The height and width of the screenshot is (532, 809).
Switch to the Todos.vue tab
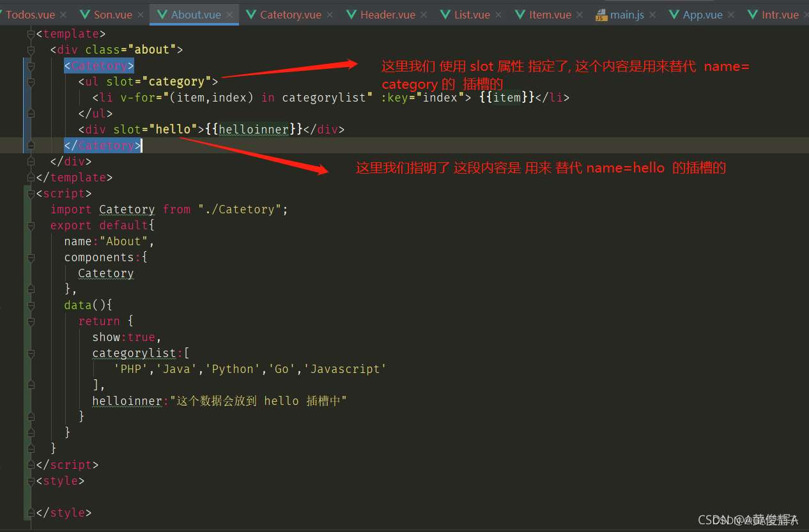(30, 15)
